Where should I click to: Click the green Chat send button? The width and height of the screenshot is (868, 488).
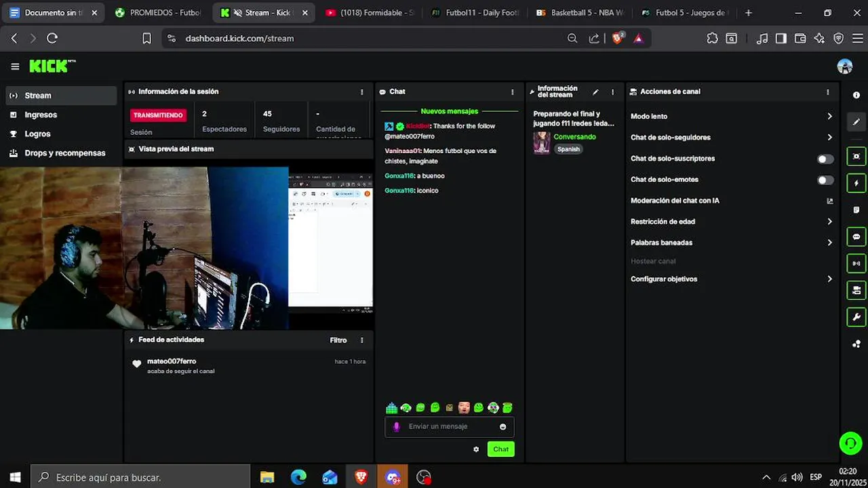500,449
